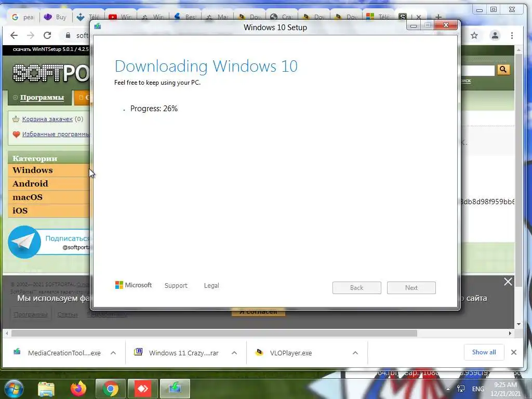Click the network tray icon

pos(461,389)
